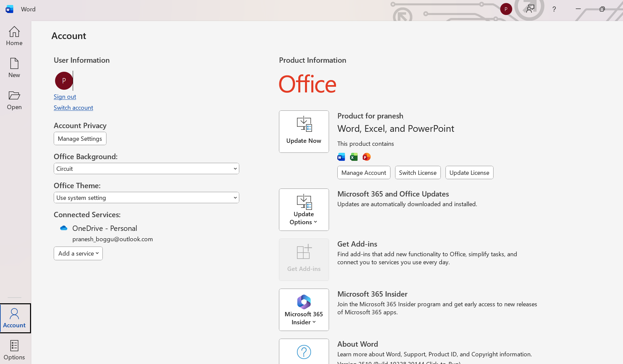Click 'Word, Excel, and PowerPoint' product name
This screenshot has width=623, height=364.
pyautogui.click(x=396, y=128)
